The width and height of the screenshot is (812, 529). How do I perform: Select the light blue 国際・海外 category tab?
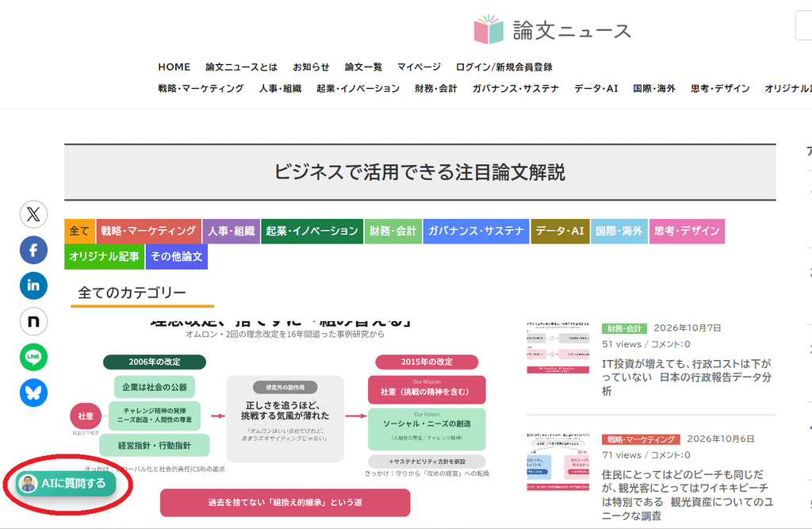tap(619, 231)
